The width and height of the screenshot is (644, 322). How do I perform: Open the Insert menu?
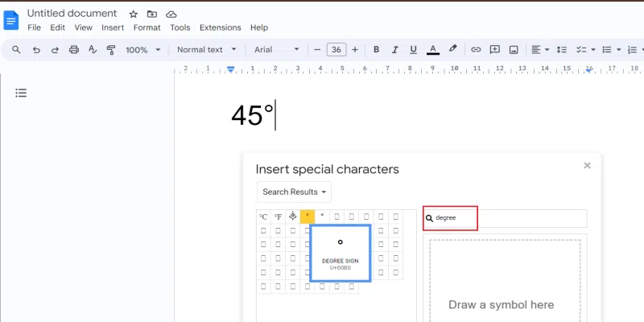tap(113, 27)
